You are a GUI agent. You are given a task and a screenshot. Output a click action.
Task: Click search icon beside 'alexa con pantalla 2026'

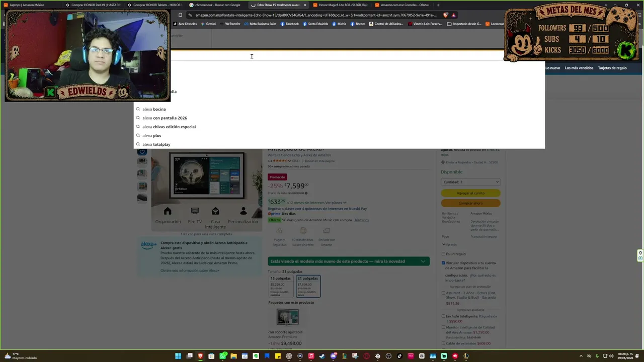[x=138, y=118]
